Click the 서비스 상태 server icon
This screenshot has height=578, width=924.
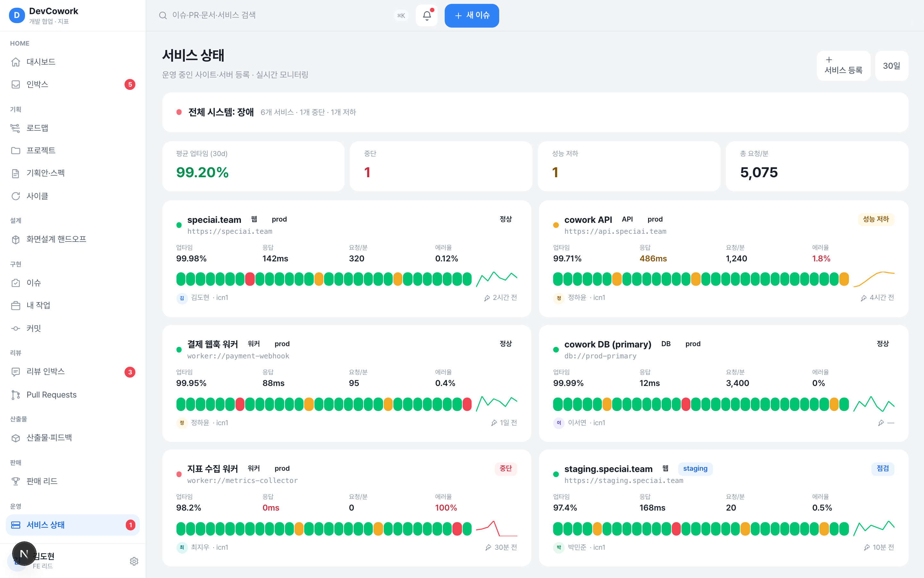click(x=16, y=525)
